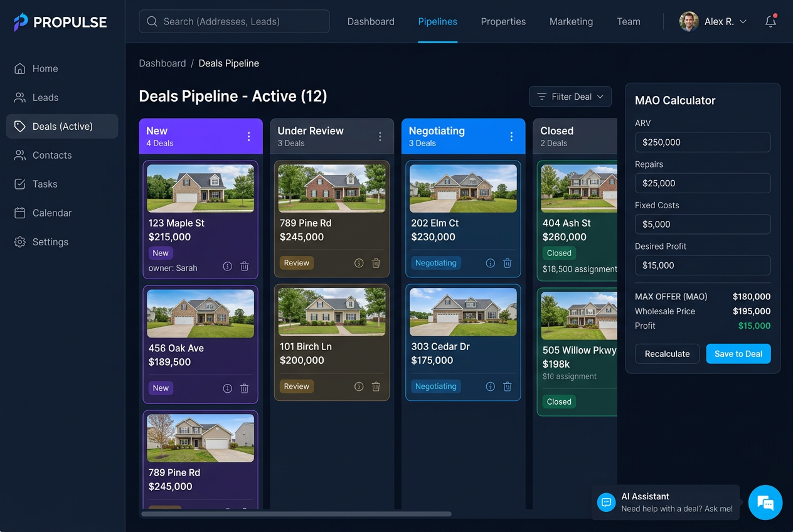Click Negotiating tag on 202 Elm Ct

436,263
